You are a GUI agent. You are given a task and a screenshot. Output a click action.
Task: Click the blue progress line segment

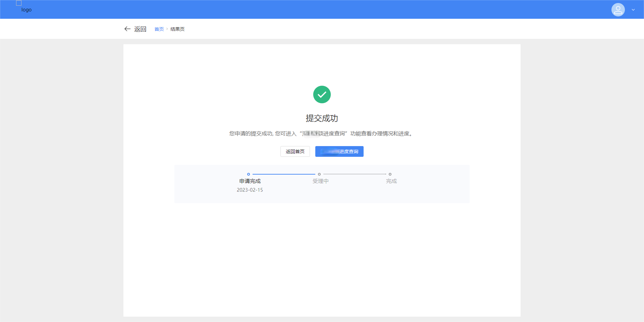pyautogui.click(x=284, y=174)
